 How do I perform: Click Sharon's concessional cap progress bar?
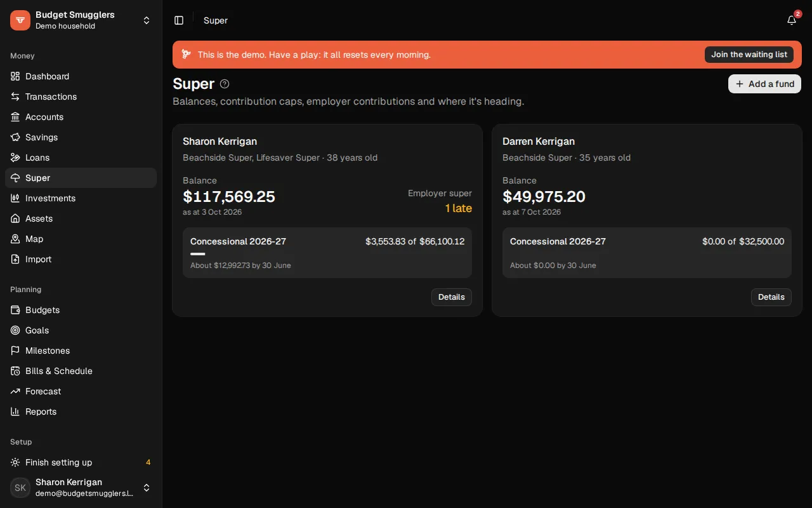(x=327, y=254)
